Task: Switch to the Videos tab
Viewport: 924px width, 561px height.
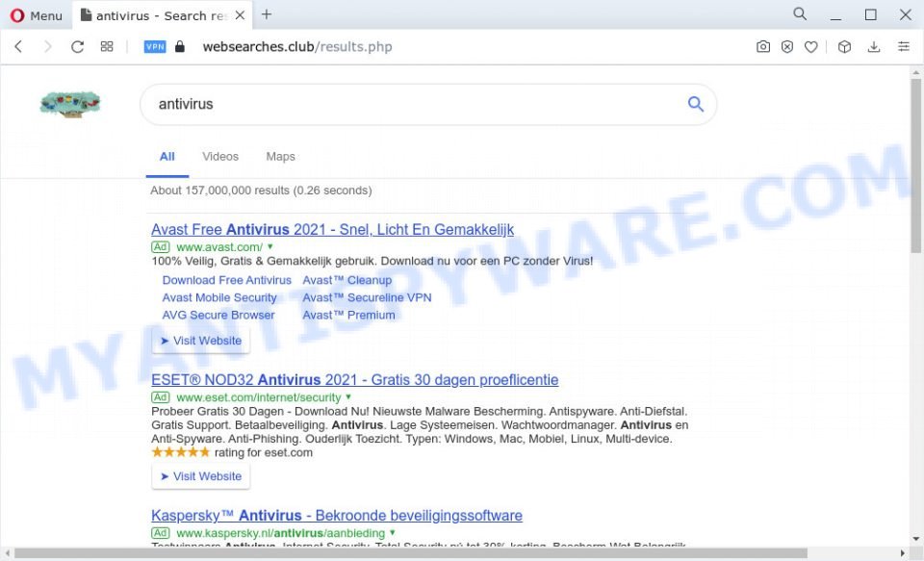Action: tap(220, 157)
